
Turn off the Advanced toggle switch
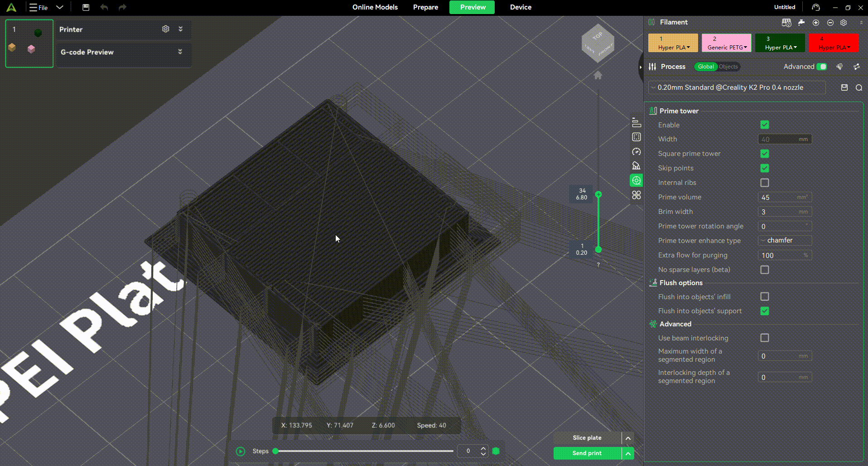point(822,67)
